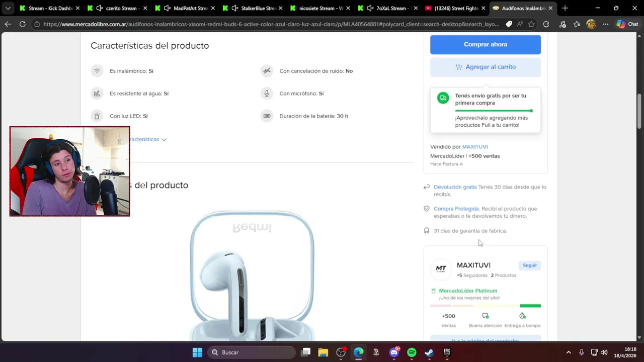Click the noise cancellation feature icon
Image resolution: width=644 pixels, height=362 pixels.
[x=267, y=71]
